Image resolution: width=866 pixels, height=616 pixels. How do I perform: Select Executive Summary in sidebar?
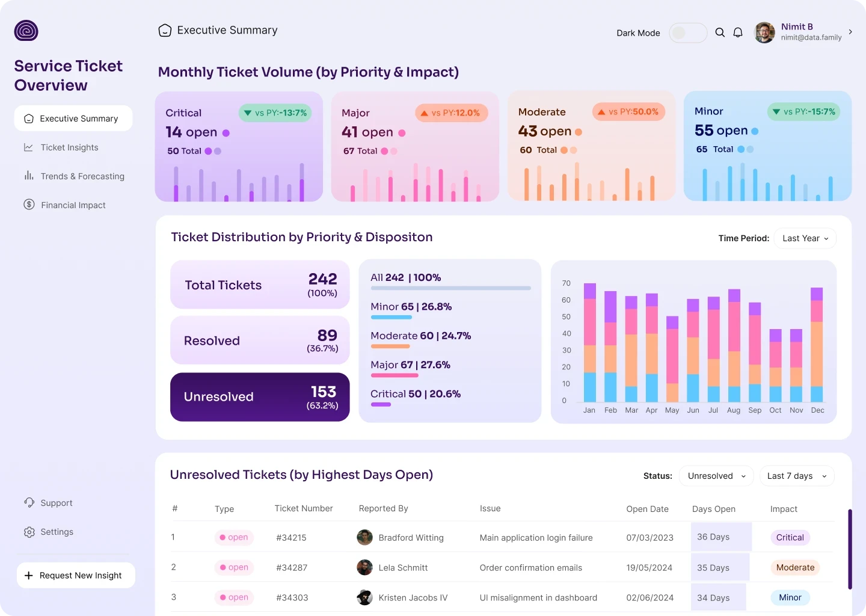click(x=73, y=119)
